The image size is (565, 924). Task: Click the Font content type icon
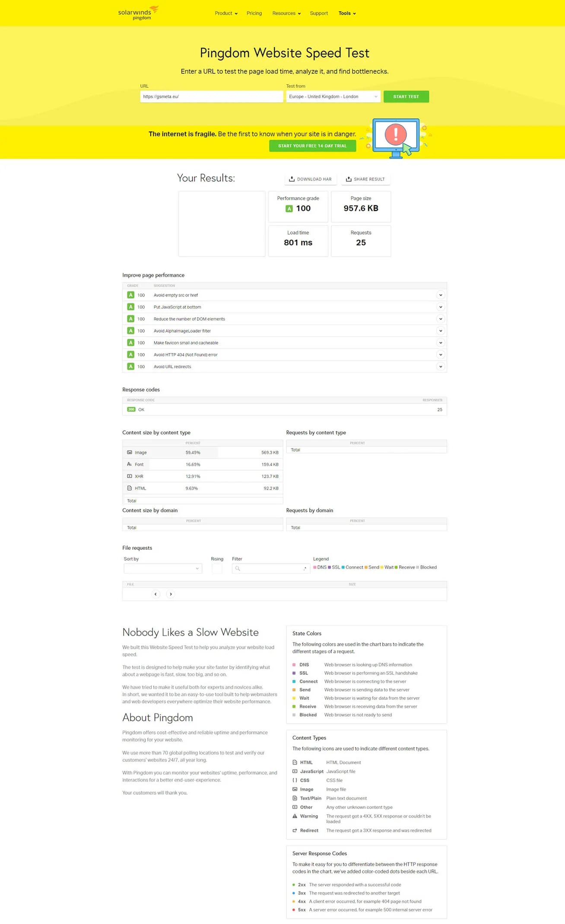point(129,464)
